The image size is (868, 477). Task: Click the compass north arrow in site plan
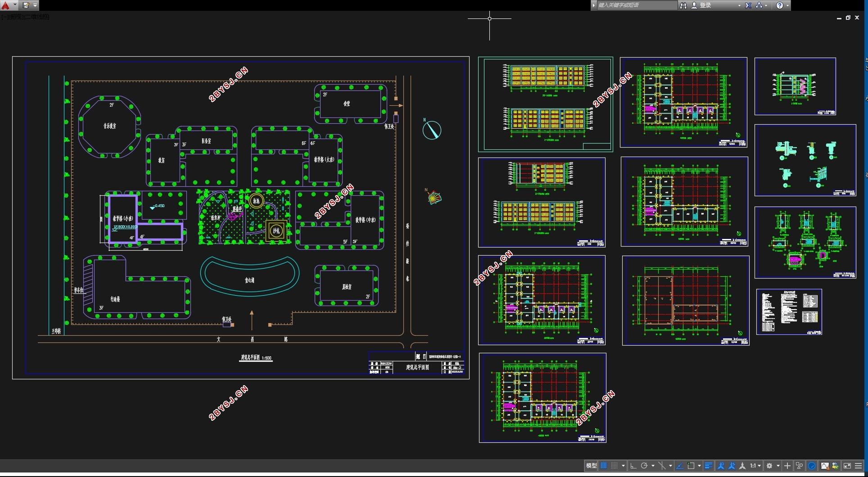click(x=432, y=130)
